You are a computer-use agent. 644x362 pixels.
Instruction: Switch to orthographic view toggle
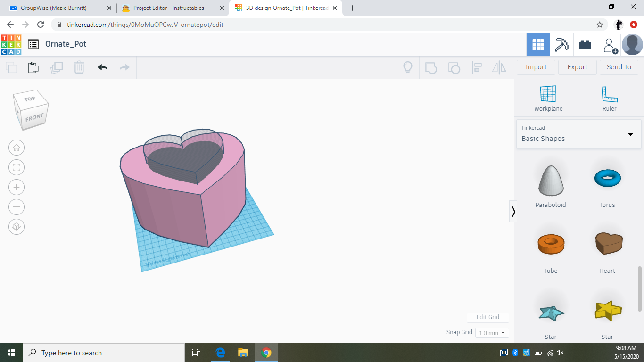click(x=17, y=227)
